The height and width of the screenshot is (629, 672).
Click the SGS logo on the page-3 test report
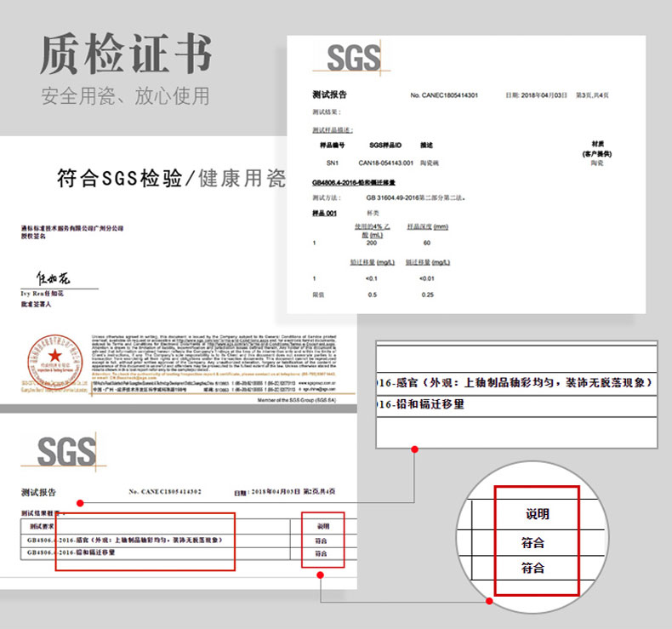[354, 58]
